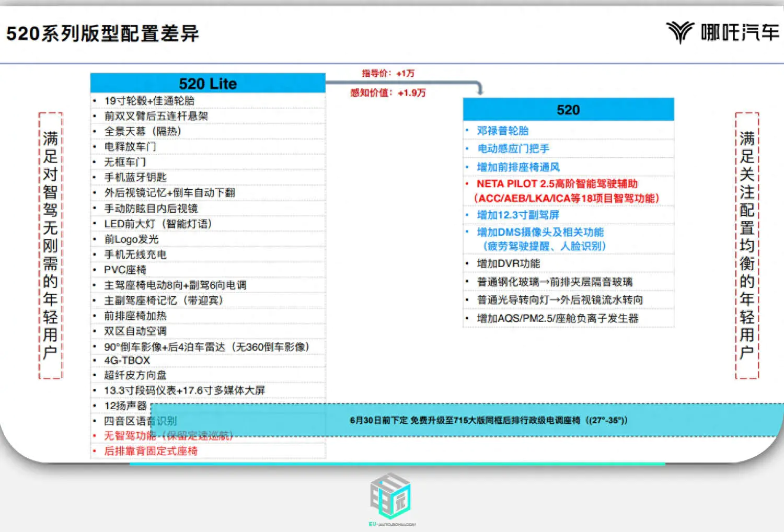
Task: Click the text '指导价：+1万'
Action: pos(388,73)
